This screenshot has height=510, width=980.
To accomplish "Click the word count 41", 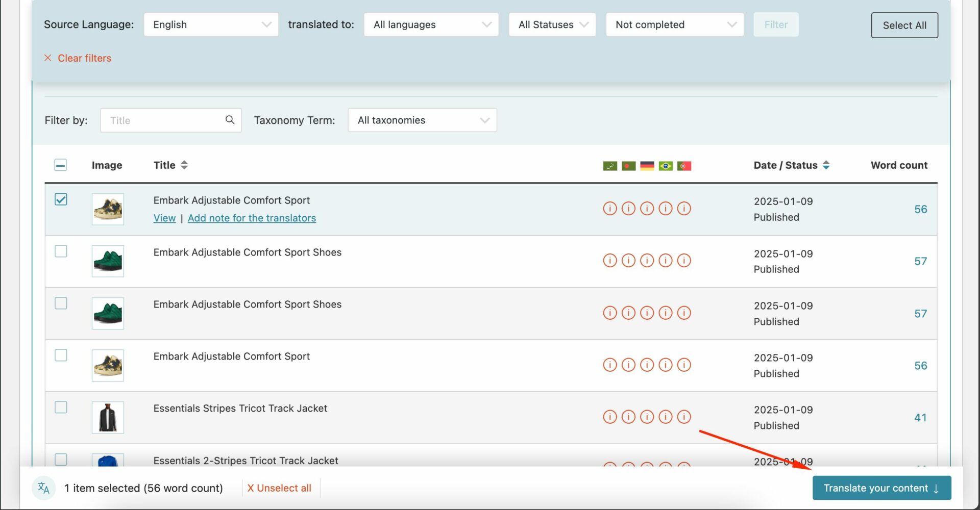I will point(920,418).
